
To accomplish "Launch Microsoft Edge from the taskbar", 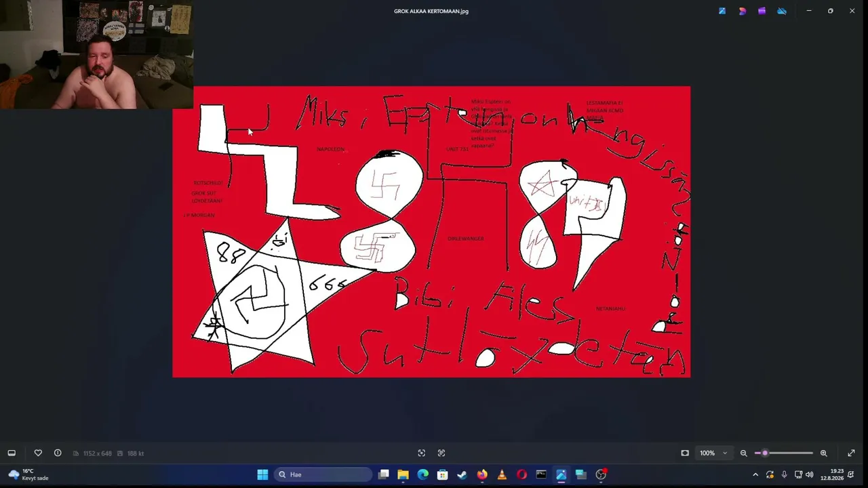I will click(423, 474).
